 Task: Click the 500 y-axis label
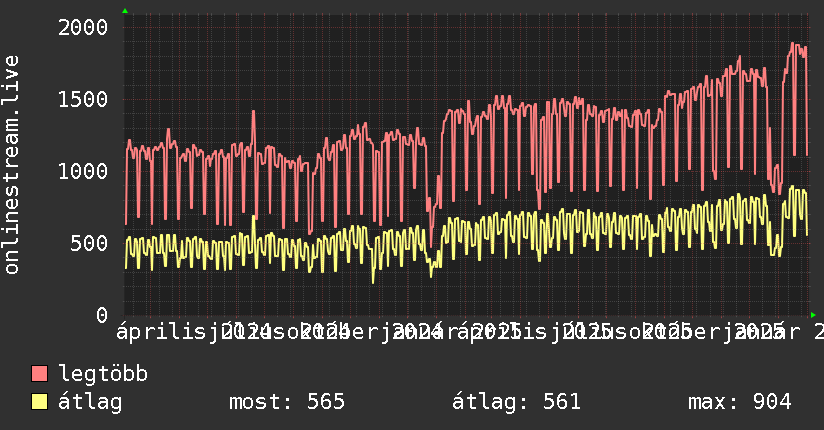pos(89,243)
